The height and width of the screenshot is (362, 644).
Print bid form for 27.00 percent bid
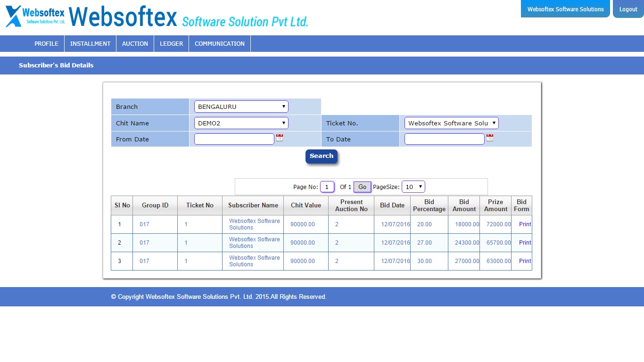coord(525,243)
